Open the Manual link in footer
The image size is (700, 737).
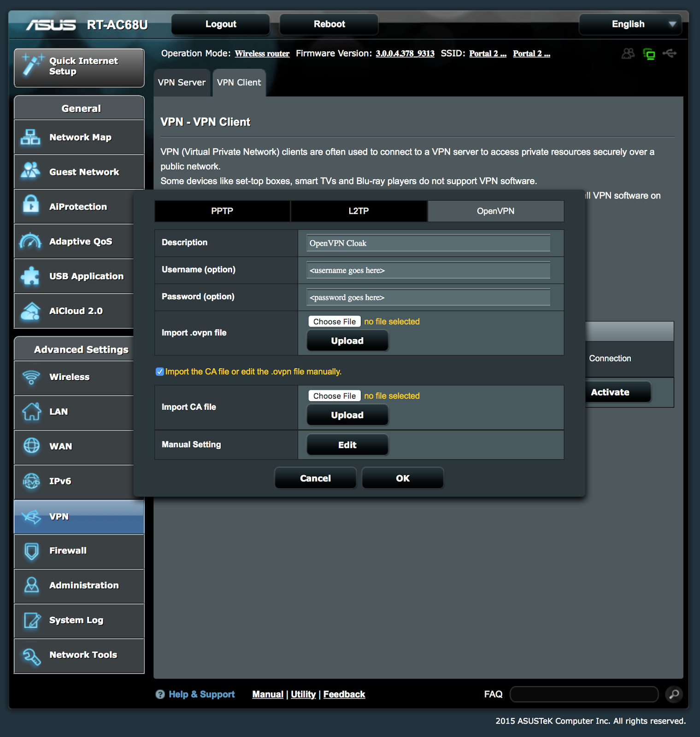(268, 694)
